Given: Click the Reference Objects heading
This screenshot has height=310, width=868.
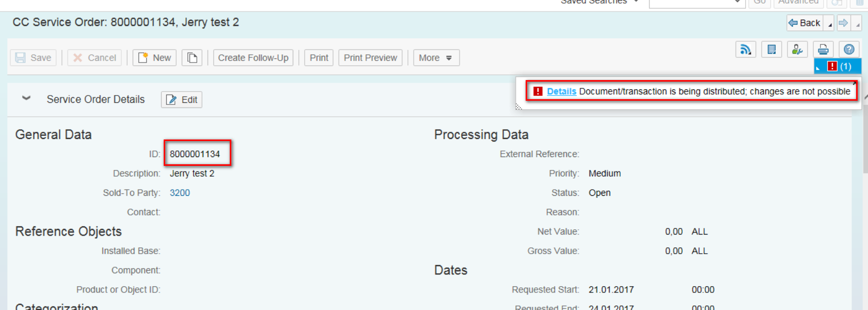Looking at the screenshot, I should (x=69, y=231).
